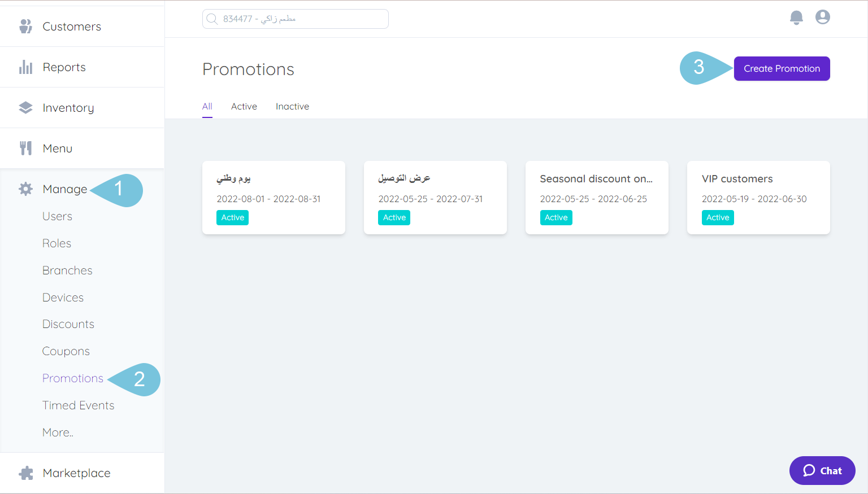Switch to the Active promotions tab

click(244, 106)
